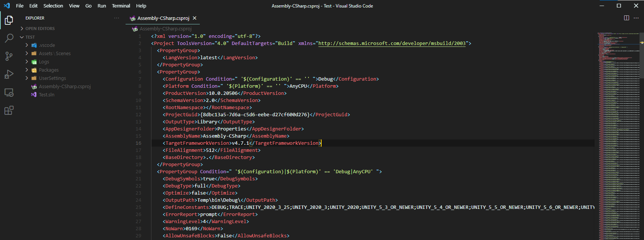644x240 pixels.
Task: Select the Packages folder row
Action: (72, 70)
